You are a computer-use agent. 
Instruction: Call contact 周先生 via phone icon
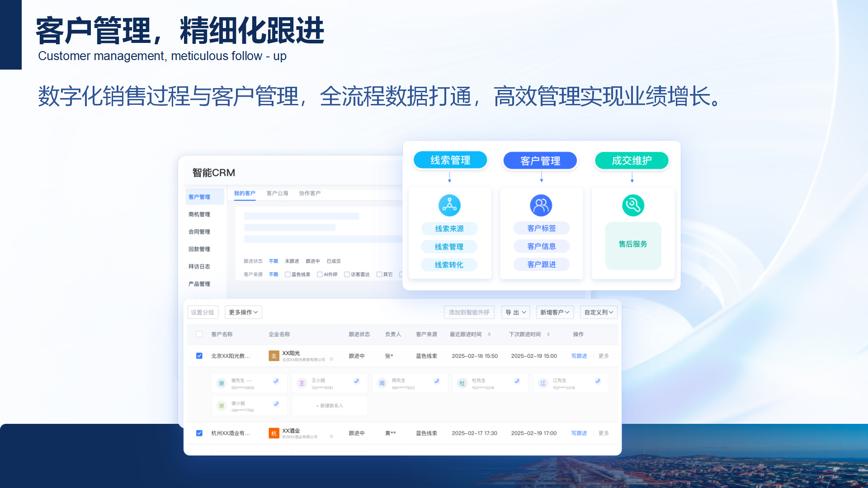pyautogui.click(x=437, y=381)
